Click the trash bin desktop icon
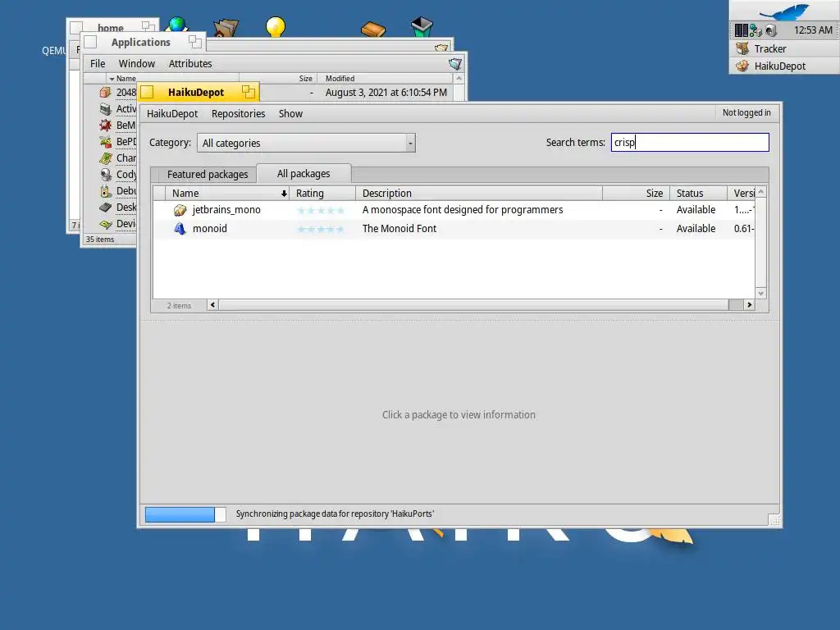This screenshot has height=630, width=840. (422, 26)
